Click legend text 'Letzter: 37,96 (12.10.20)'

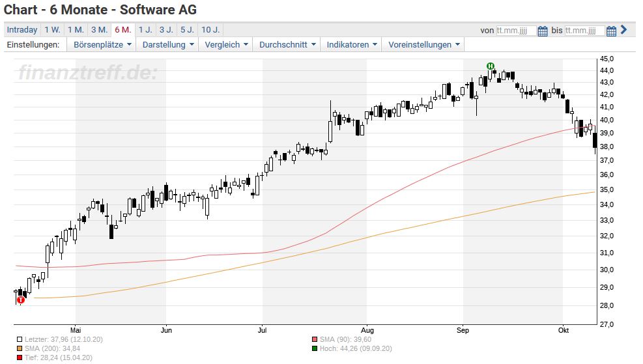tap(64, 340)
